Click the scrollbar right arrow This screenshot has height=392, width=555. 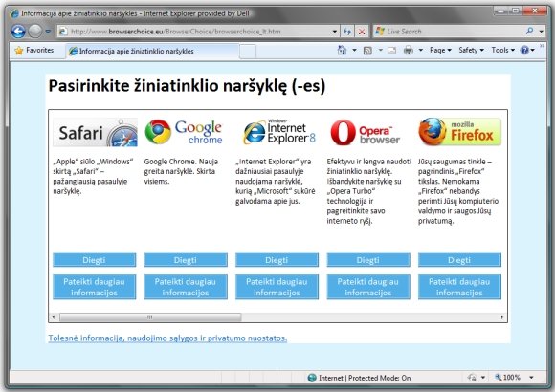click(x=502, y=317)
